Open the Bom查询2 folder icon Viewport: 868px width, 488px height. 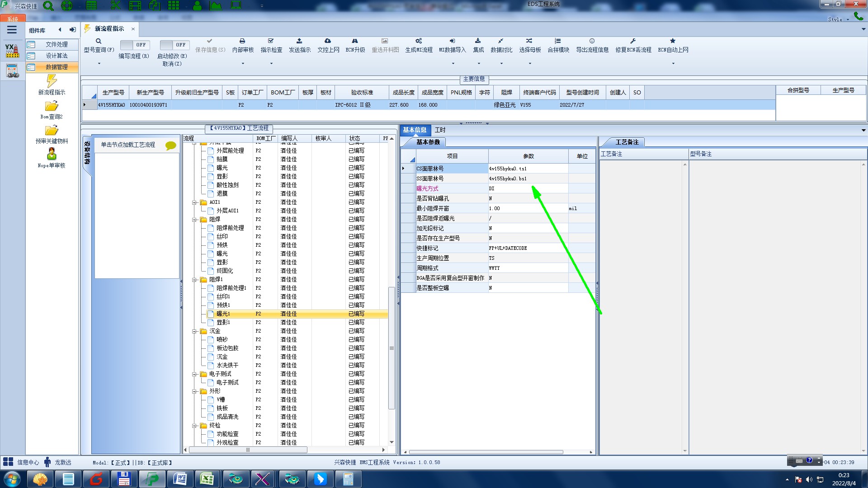pyautogui.click(x=52, y=107)
